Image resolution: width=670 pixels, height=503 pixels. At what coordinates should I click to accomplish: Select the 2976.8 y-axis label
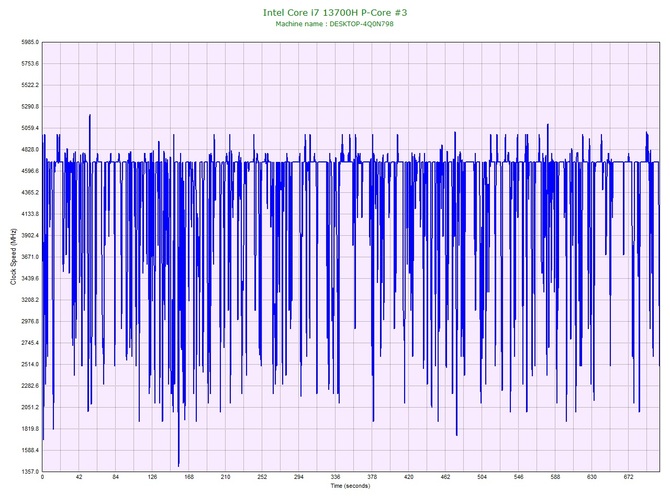click(30, 321)
